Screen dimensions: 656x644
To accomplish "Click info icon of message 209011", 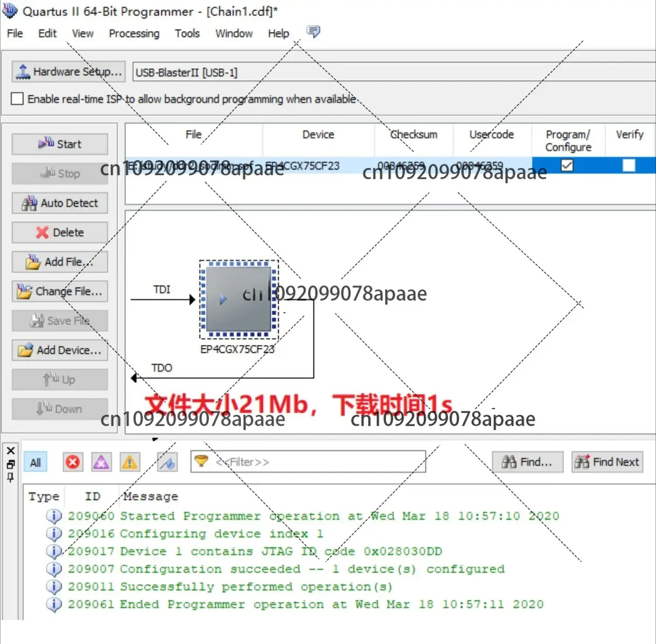I will [x=54, y=587].
